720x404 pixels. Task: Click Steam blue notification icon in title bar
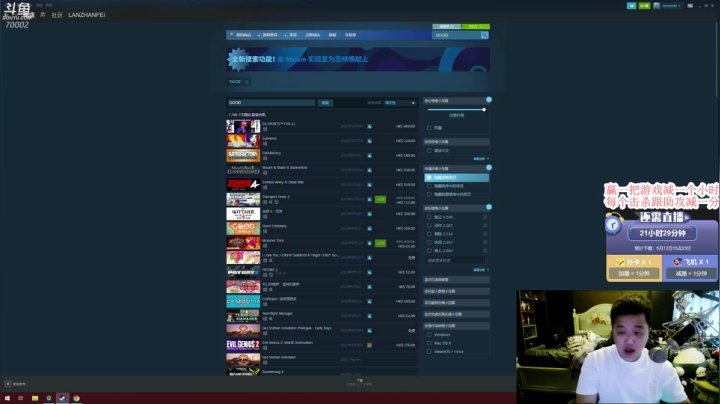[x=631, y=6]
